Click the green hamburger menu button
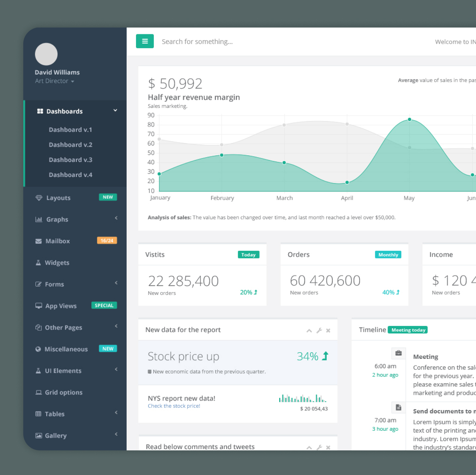Viewport: 476px width, 475px height. coord(145,41)
